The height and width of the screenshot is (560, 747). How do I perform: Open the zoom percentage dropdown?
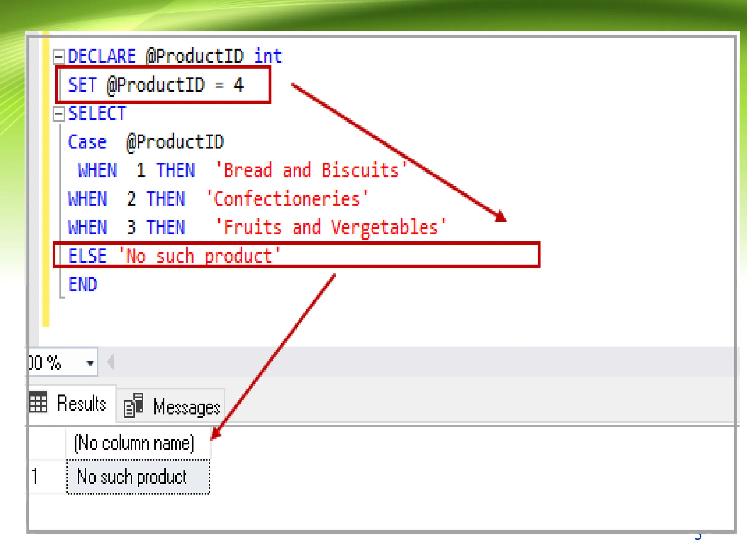(90, 363)
